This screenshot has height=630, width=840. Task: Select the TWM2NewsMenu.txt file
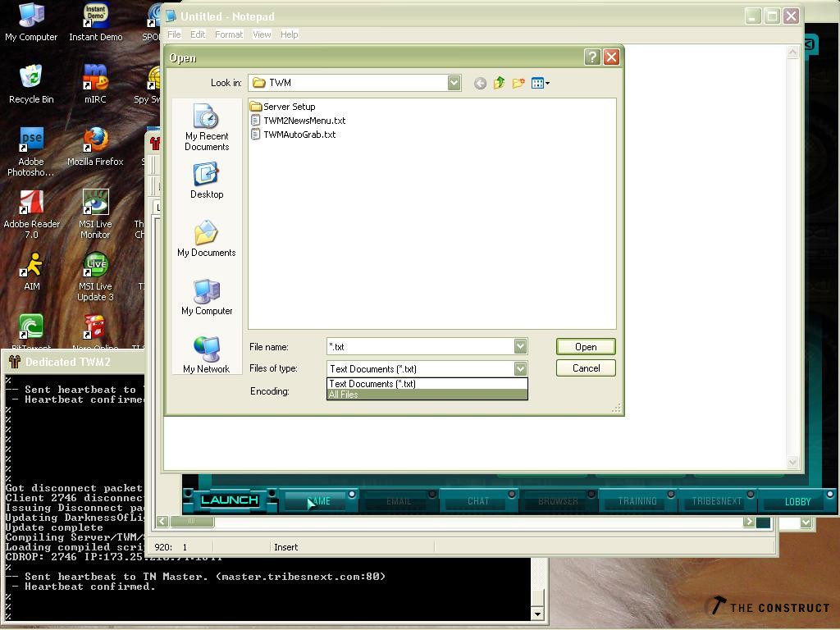[x=298, y=121]
